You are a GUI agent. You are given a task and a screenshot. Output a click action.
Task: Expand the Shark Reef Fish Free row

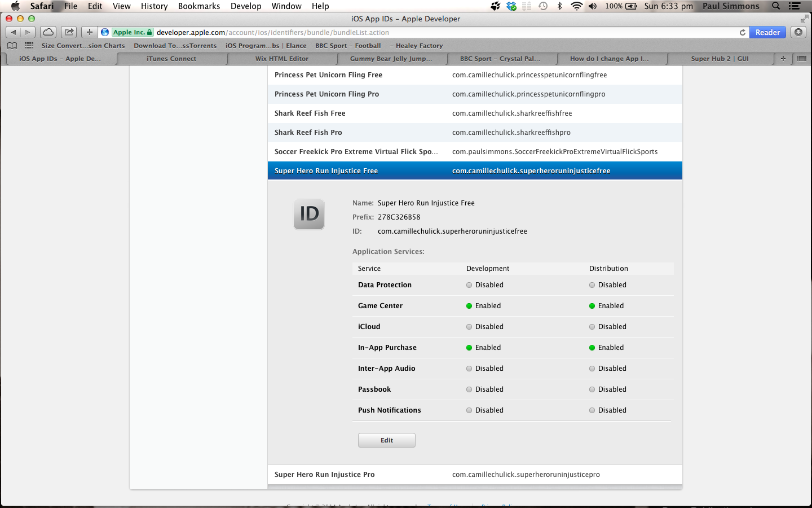coord(475,113)
